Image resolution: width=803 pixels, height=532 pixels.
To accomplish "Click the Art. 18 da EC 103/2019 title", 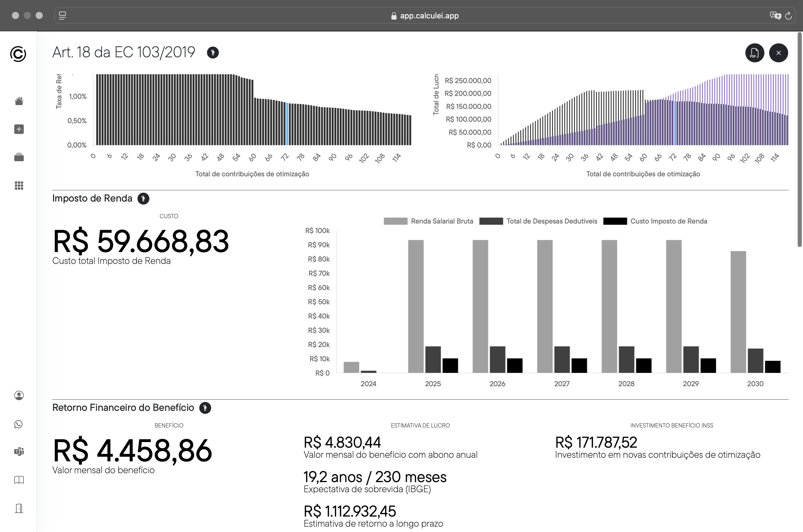I will (124, 52).
